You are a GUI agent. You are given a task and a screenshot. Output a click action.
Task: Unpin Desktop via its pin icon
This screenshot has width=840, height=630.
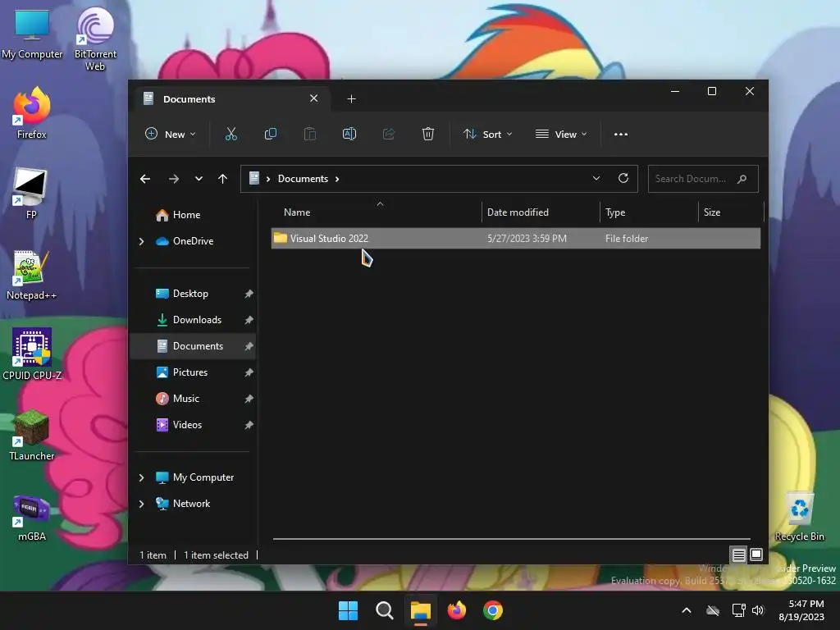[x=249, y=294]
